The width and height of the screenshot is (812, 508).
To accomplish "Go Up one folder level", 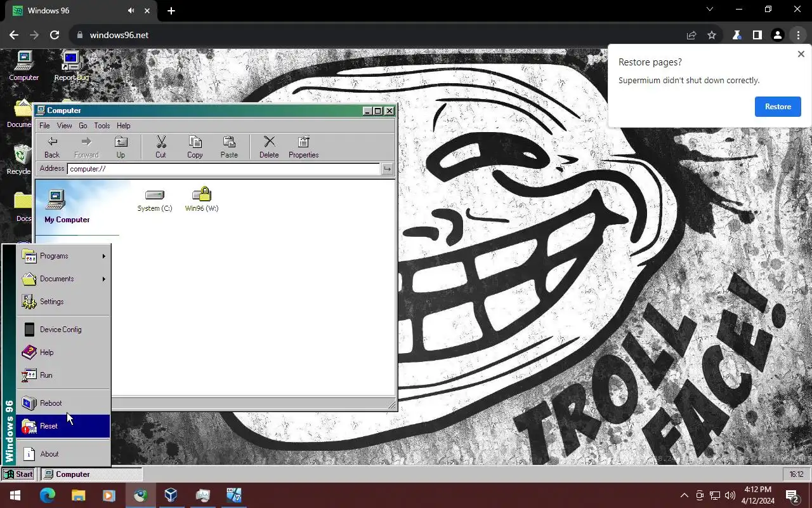I will coord(121,147).
